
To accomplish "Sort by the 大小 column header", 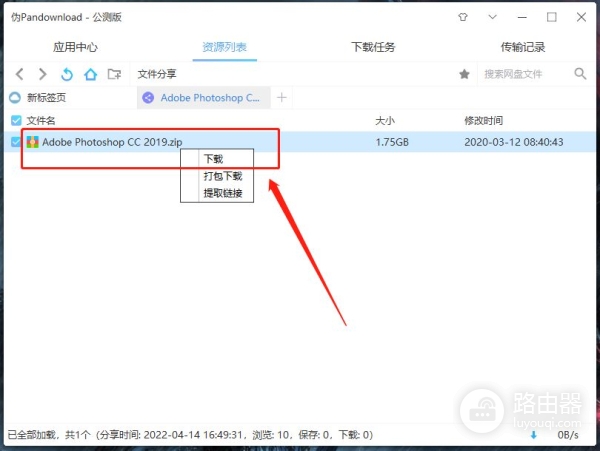I will (385, 120).
